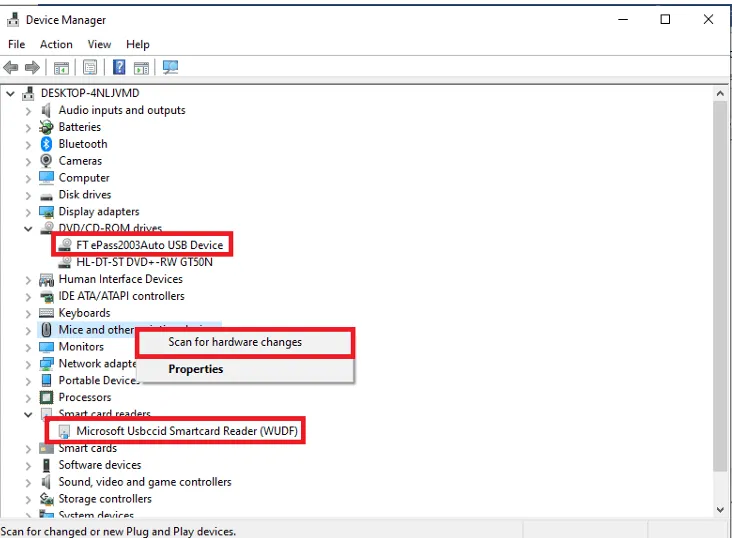This screenshot has height=538, width=732.
Task: Click the Portable Devices icon
Action: (46, 381)
